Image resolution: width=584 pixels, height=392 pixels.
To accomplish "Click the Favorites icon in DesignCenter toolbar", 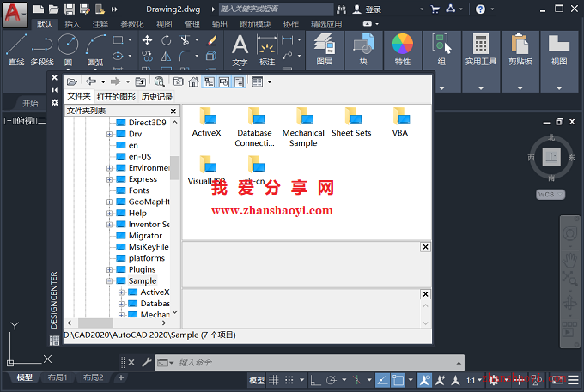I will (179, 81).
